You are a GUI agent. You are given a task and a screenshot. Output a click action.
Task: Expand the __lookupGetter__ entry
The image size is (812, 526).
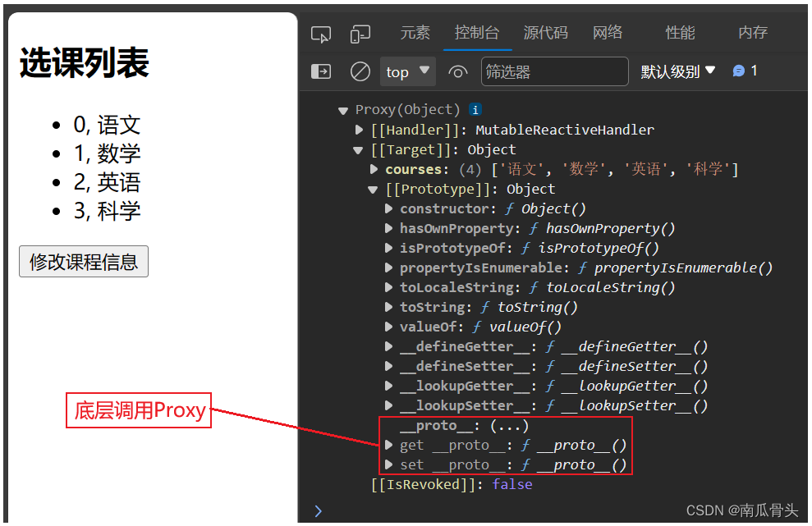click(x=388, y=386)
